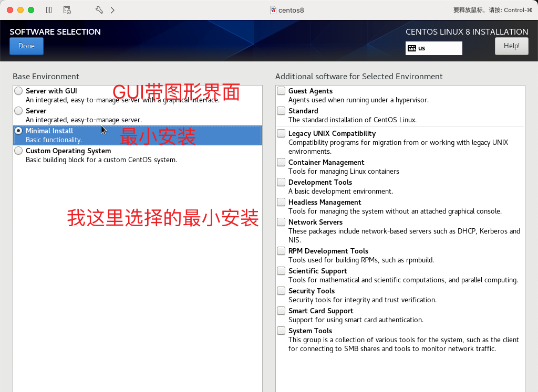Tick the System Tools checkbox
The height and width of the screenshot is (392, 538).
point(281,330)
